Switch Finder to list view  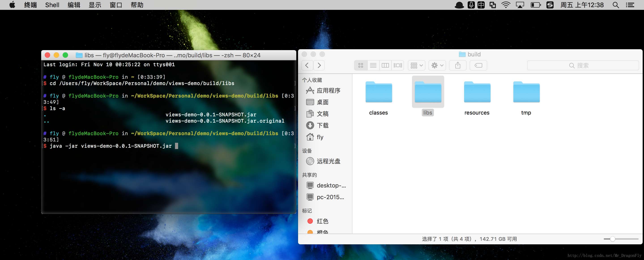pyautogui.click(x=373, y=66)
